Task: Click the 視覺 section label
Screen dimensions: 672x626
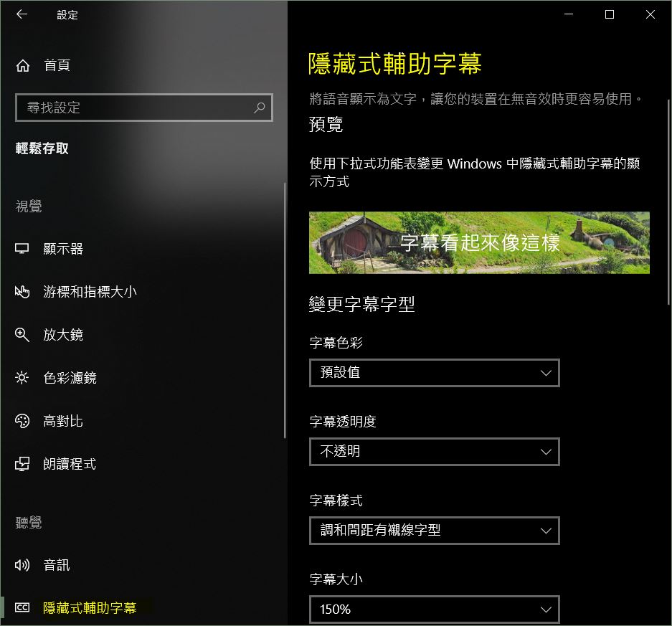Action: tap(29, 207)
